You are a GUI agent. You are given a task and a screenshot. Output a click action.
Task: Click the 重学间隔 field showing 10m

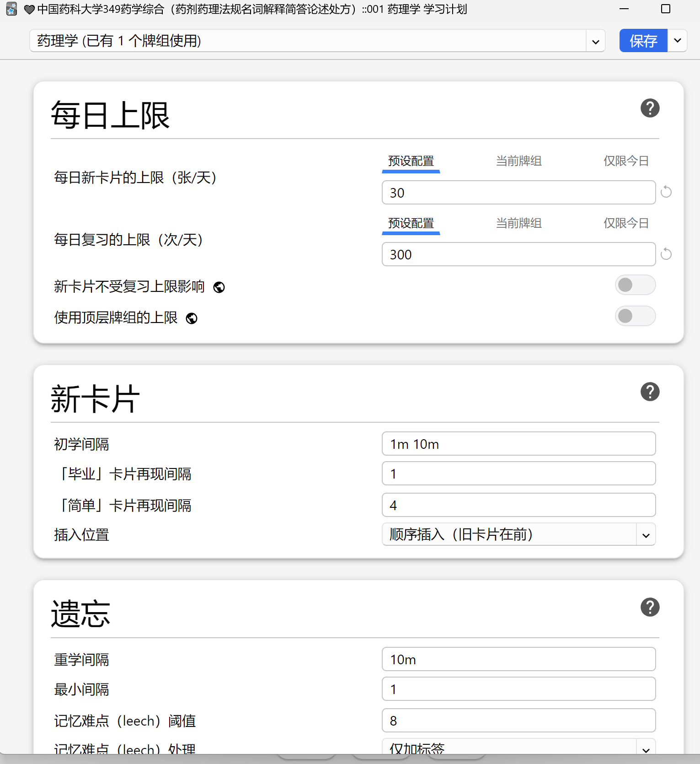pos(518,659)
